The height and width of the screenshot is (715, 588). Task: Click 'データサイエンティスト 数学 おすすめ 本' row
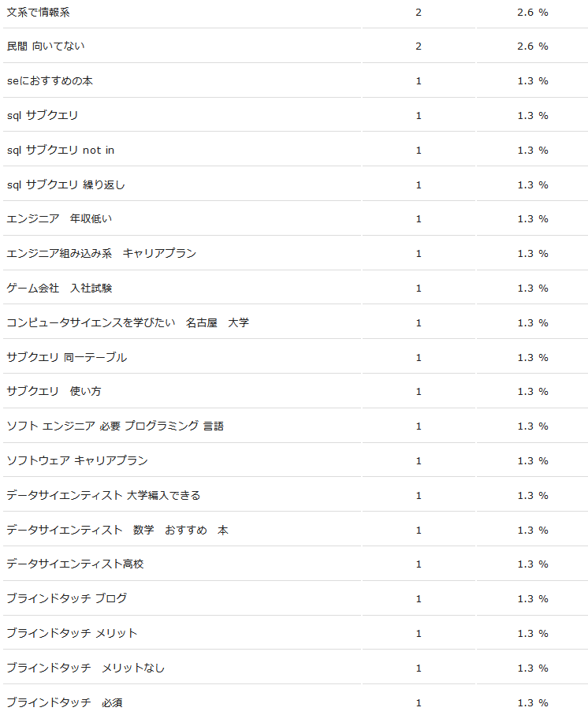[x=117, y=531]
